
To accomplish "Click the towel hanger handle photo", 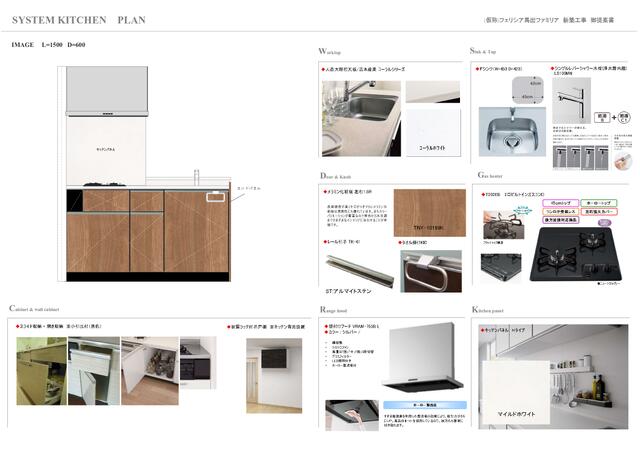I will point(425,270).
